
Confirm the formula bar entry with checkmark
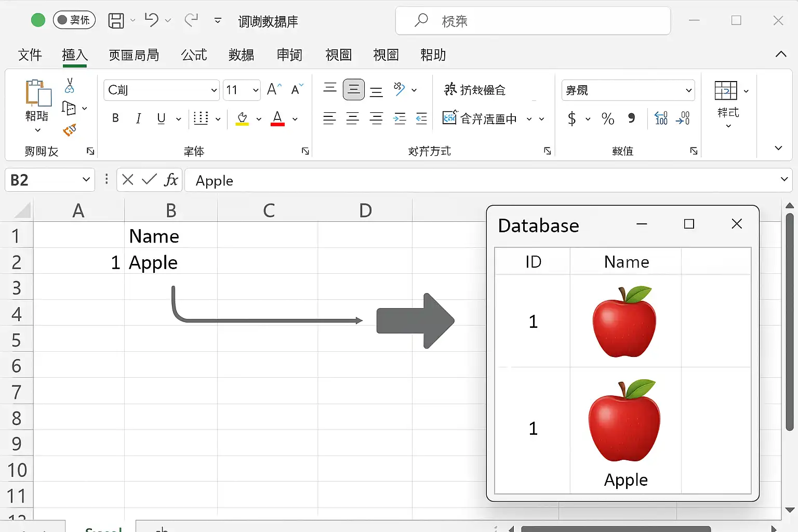(x=149, y=180)
